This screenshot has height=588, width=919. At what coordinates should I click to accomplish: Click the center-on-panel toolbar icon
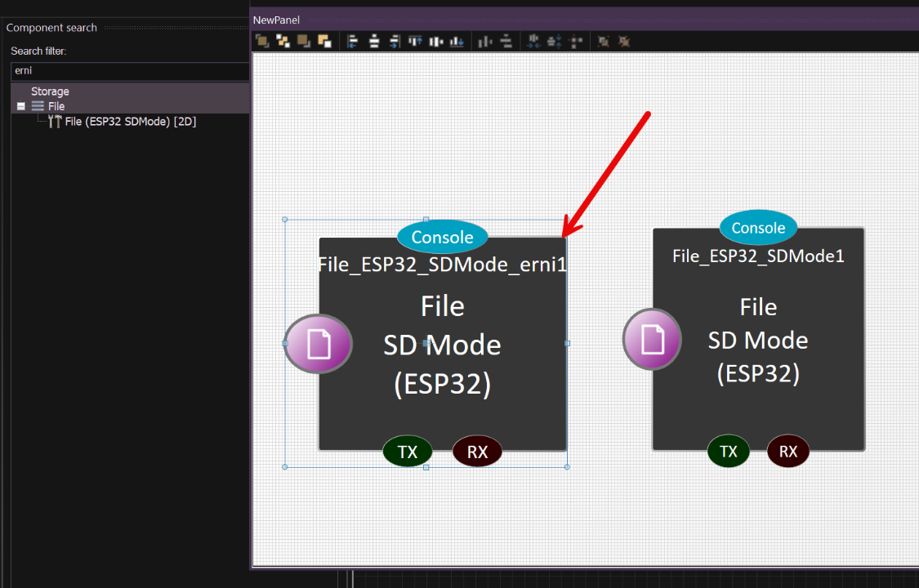[x=576, y=41]
